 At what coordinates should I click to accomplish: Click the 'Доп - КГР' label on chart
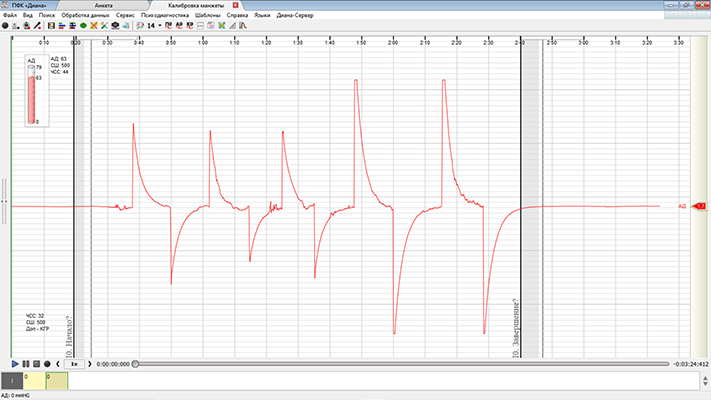(37, 329)
